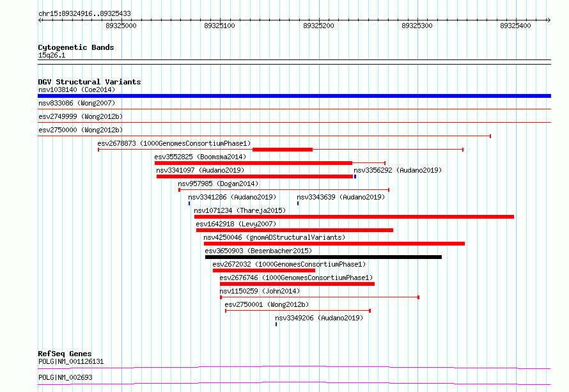This screenshot has width=569, height=392.
Task: Open variant label esv2750000 (Wong2012b)
Action: click(81, 130)
